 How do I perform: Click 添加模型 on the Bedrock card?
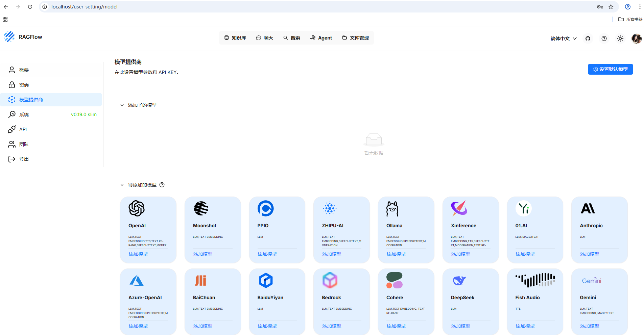(331, 326)
